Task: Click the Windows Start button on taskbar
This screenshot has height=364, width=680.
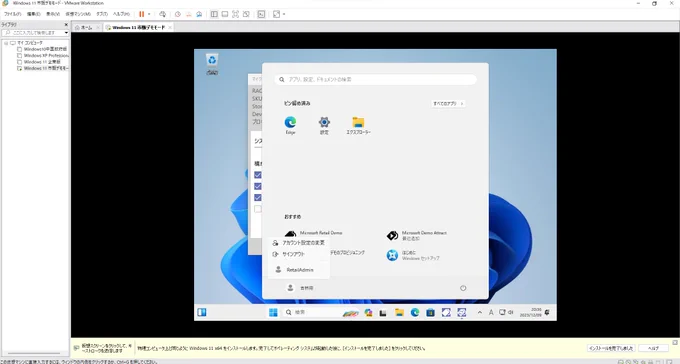Action: click(x=273, y=312)
